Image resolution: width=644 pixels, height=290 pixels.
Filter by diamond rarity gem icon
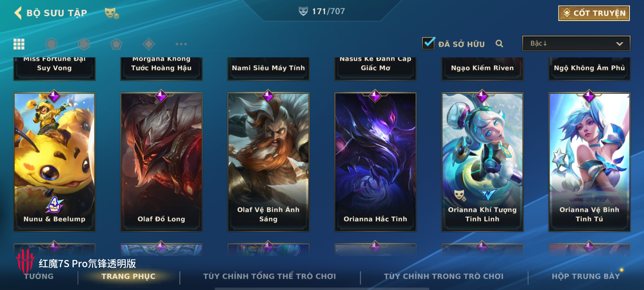coord(149,44)
